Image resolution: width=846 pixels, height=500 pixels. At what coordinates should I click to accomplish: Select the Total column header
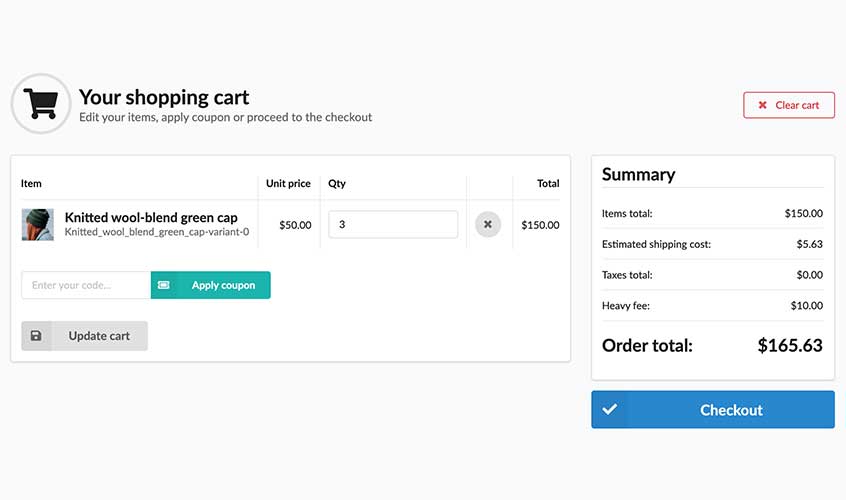coord(548,184)
